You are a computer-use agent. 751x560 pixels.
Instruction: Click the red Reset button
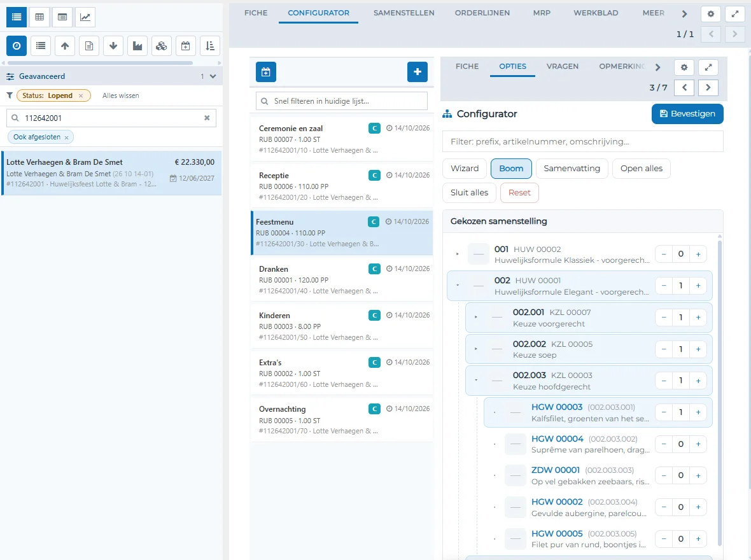pos(519,193)
